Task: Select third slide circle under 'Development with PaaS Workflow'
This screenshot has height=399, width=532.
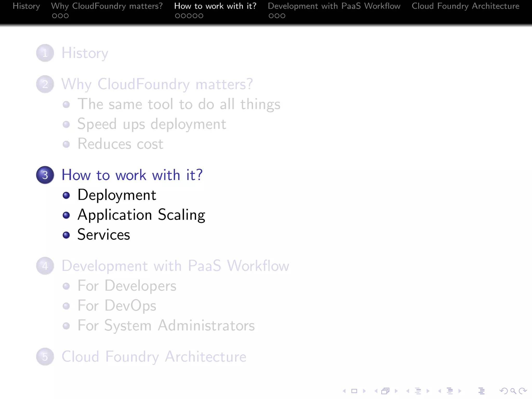Action: [x=283, y=16]
